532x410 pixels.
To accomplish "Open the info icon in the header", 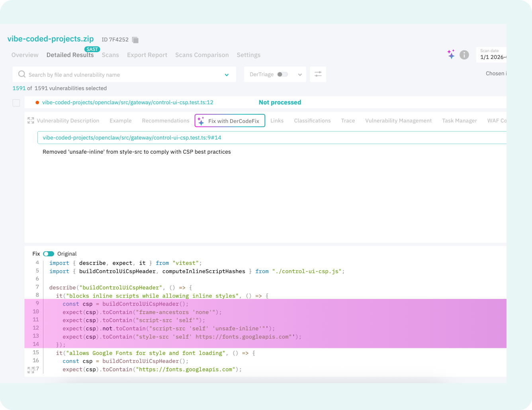I will click(464, 55).
